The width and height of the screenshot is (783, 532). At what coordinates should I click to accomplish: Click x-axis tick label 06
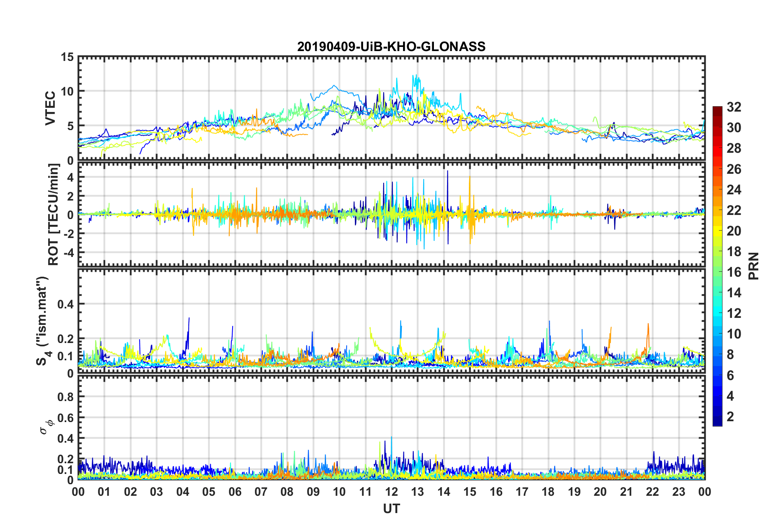(x=235, y=492)
